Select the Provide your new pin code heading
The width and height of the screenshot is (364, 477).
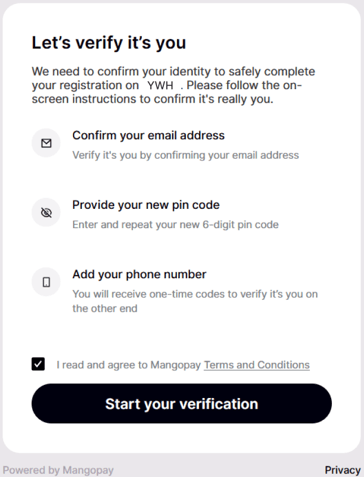(146, 205)
